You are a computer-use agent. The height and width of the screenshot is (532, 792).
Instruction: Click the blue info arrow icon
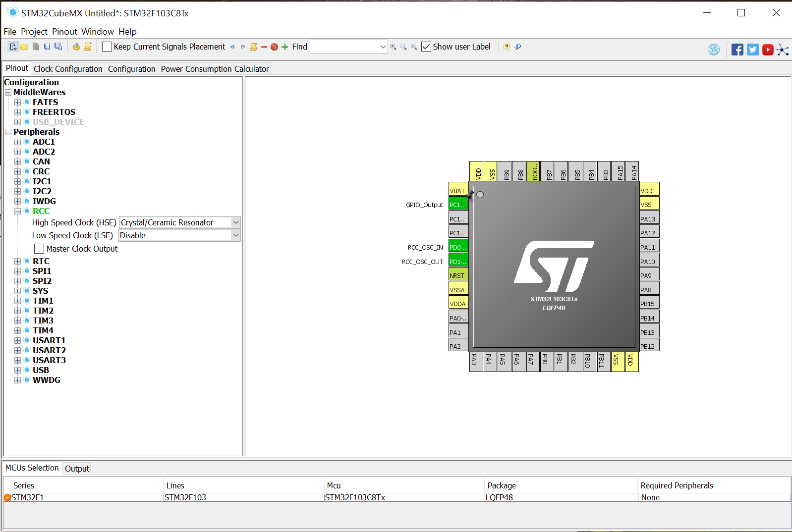pyautogui.click(x=517, y=47)
